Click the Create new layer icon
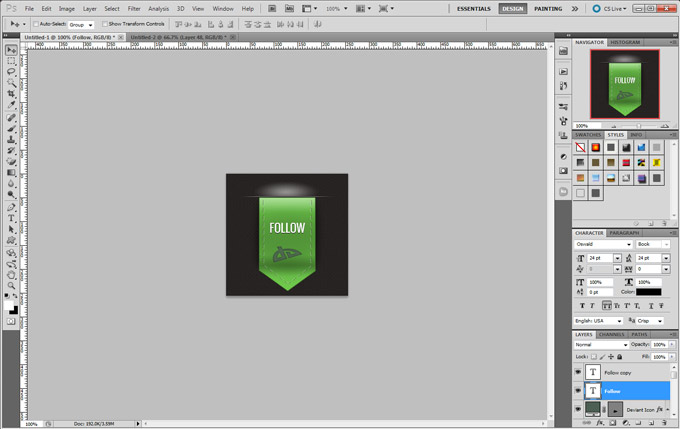This screenshot has width=680, height=429. tap(651, 422)
